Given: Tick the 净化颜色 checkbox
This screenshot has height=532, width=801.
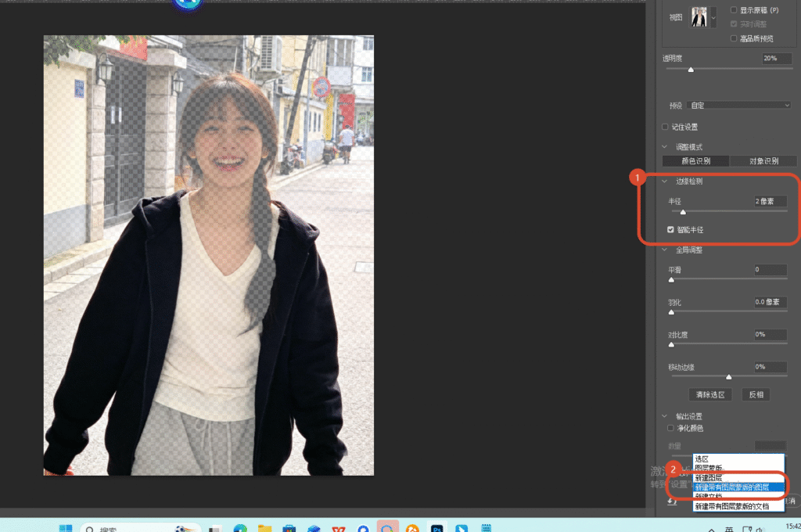Looking at the screenshot, I should point(670,428).
